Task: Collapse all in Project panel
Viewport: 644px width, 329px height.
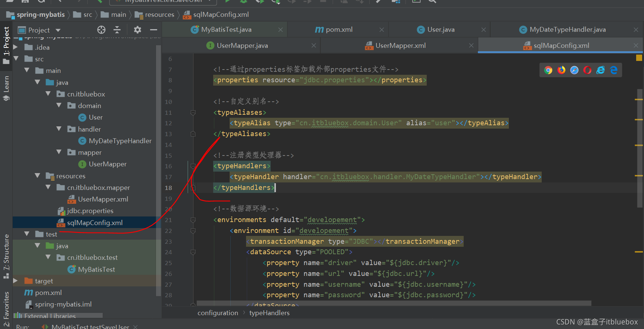Action: [x=117, y=30]
